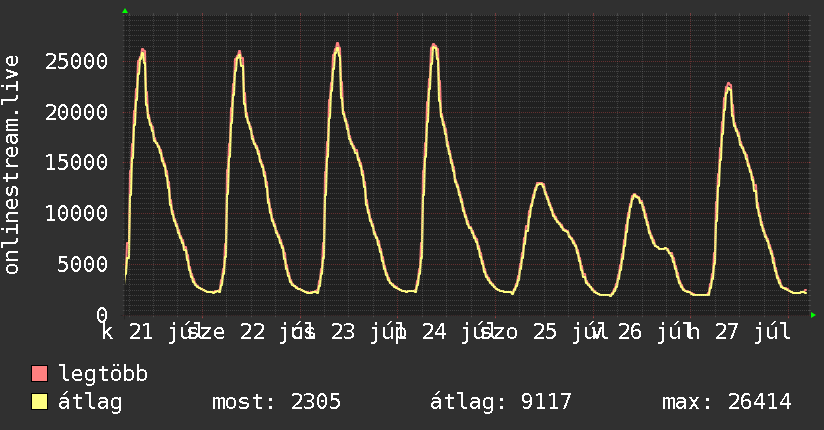The height and width of the screenshot is (430, 824).
Task: Click the 20000 y-axis label
Action: pos(76,112)
